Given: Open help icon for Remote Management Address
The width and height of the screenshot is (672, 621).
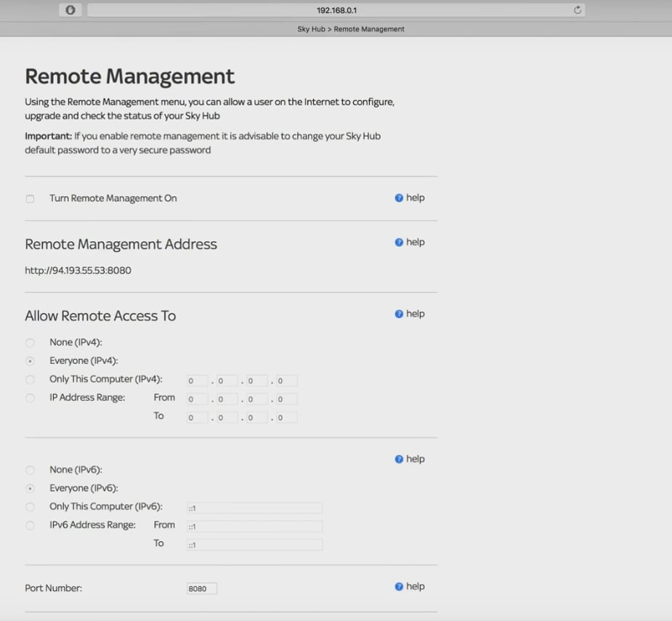Looking at the screenshot, I should (399, 243).
